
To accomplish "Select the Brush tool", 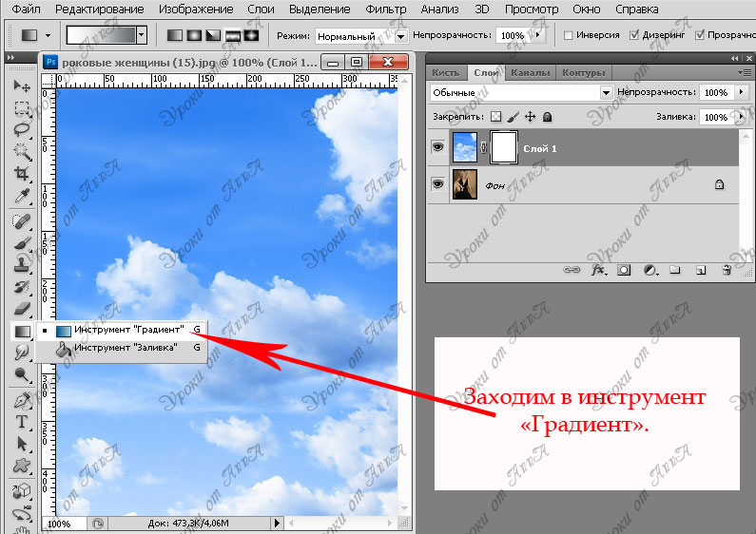I will pyautogui.click(x=22, y=243).
